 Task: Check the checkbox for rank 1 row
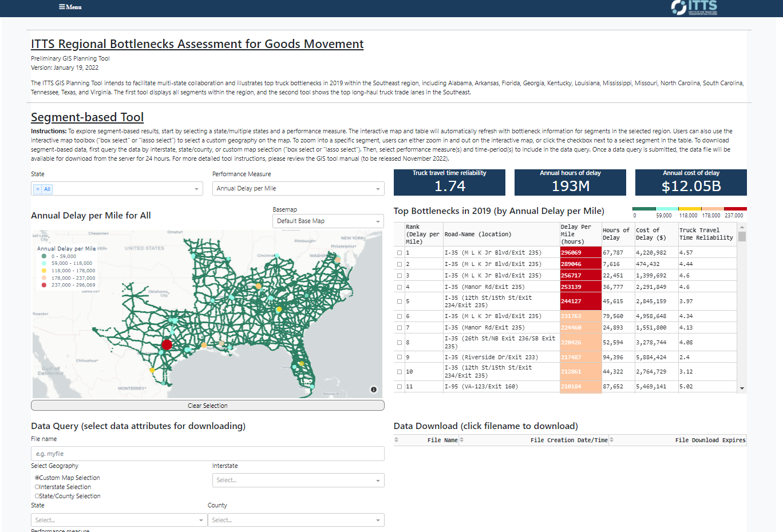[400, 253]
